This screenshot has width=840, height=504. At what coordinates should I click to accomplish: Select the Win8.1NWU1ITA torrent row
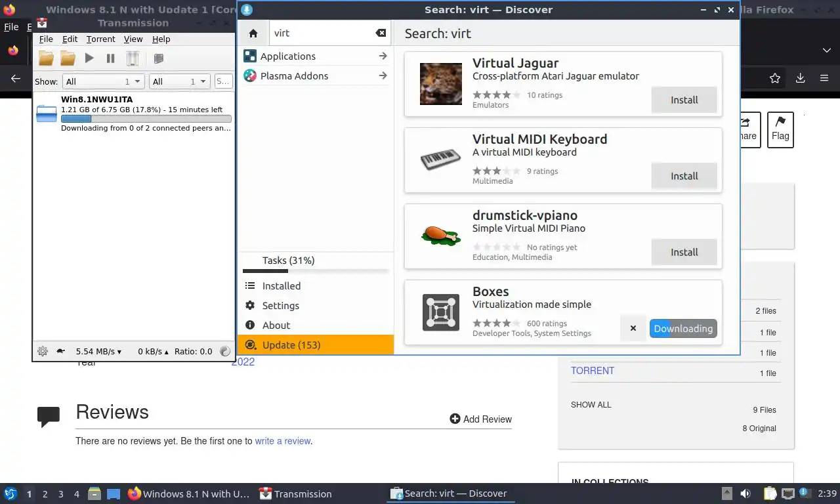(134, 114)
